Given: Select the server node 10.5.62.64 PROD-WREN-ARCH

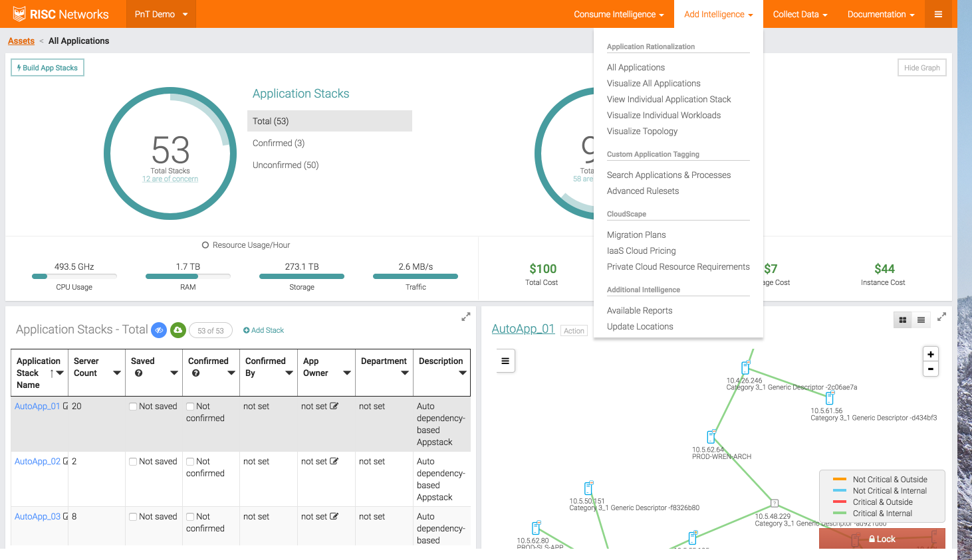Looking at the screenshot, I should [x=711, y=436].
